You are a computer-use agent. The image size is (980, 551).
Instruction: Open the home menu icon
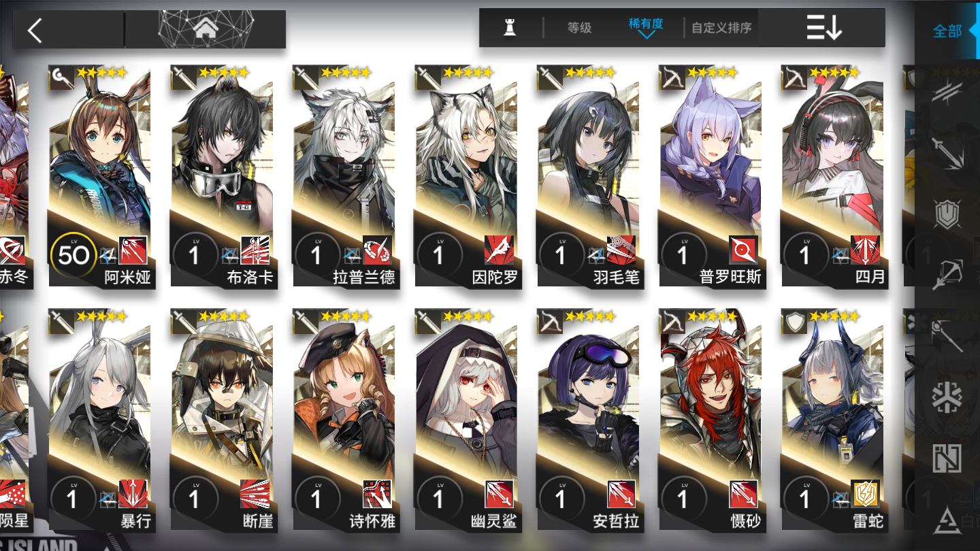click(x=204, y=30)
